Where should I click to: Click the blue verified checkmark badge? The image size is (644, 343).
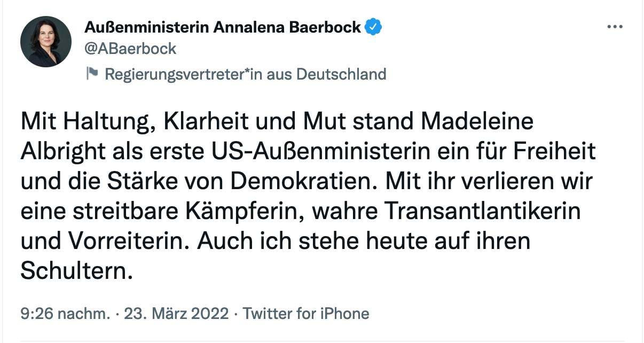tap(373, 27)
